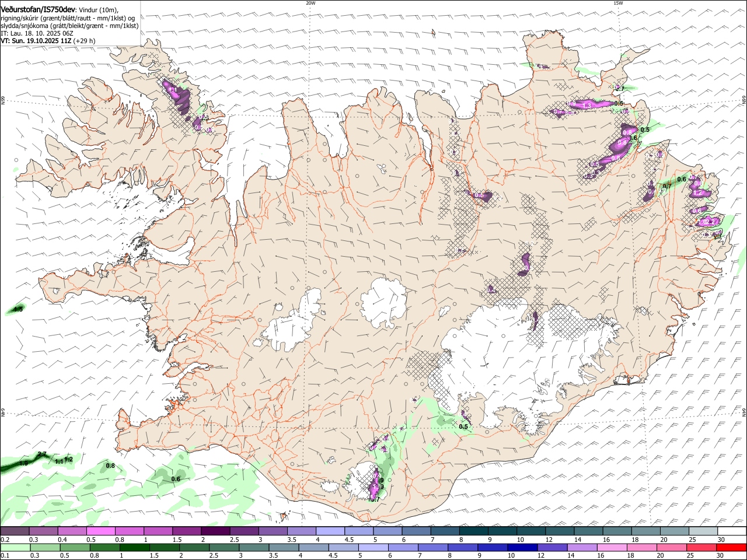Click the 15W longitude label
This screenshot has width=747, height=560.
[x=618, y=3]
